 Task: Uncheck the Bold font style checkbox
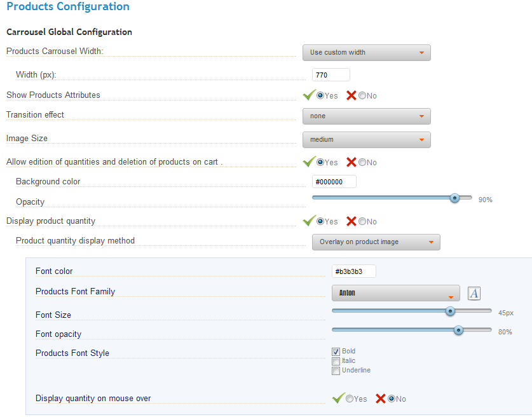336,352
